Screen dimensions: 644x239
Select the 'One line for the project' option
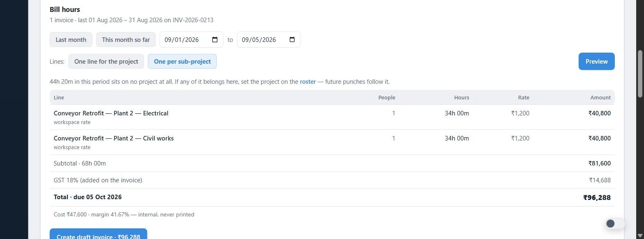tap(106, 62)
